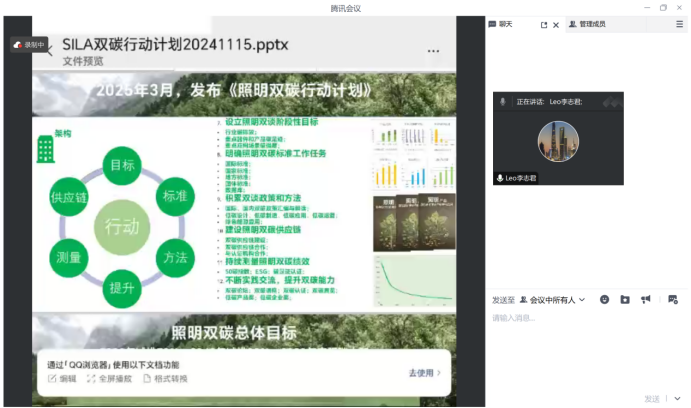Click the send file folder icon

tap(625, 300)
